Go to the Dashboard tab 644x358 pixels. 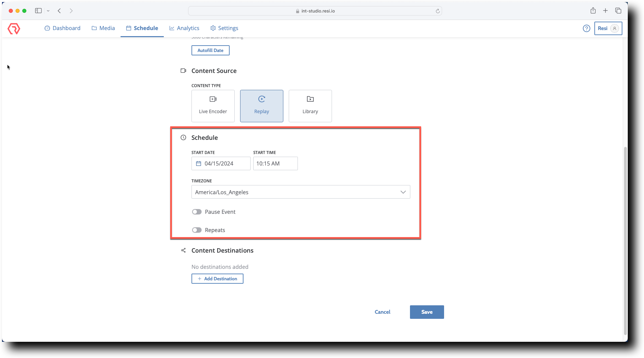(x=62, y=28)
